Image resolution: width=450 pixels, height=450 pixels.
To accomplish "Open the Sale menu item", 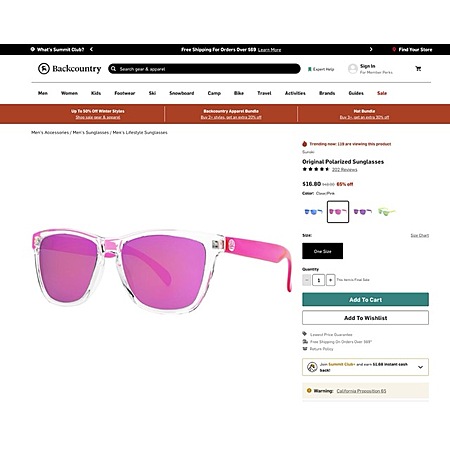I will (x=382, y=93).
